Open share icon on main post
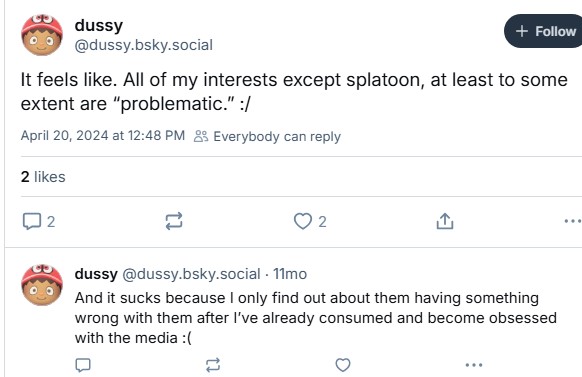The image size is (582, 377). pos(445,222)
